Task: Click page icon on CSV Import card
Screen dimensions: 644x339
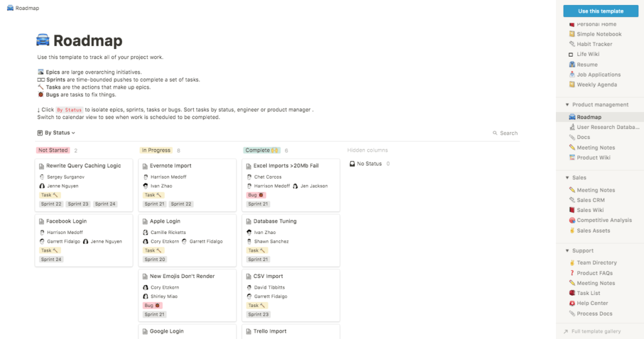Action: tap(248, 277)
